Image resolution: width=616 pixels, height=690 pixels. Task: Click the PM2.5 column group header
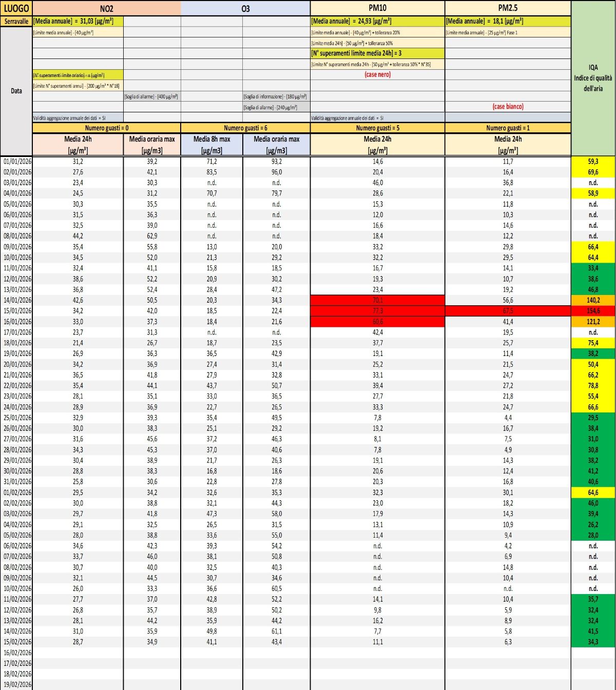(x=508, y=8)
